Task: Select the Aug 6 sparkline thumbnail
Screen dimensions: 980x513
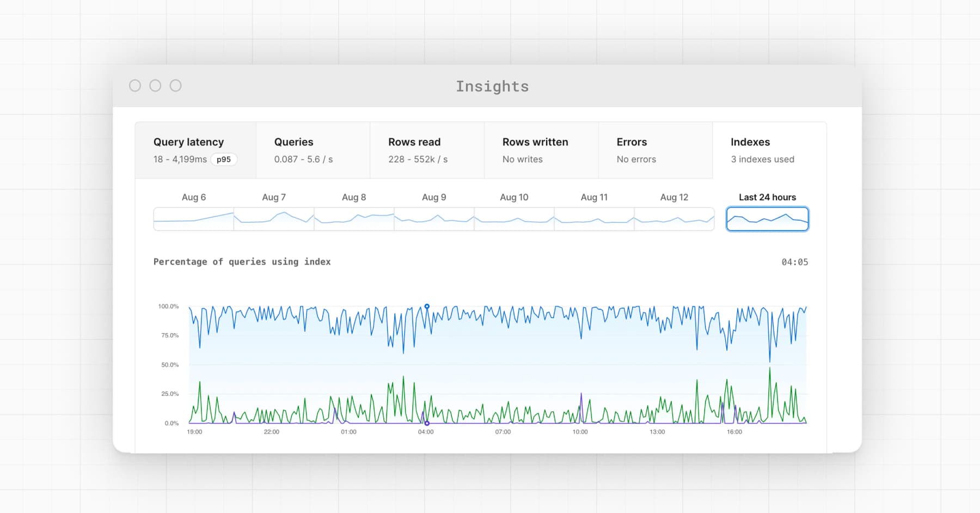Action: pyautogui.click(x=194, y=219)
